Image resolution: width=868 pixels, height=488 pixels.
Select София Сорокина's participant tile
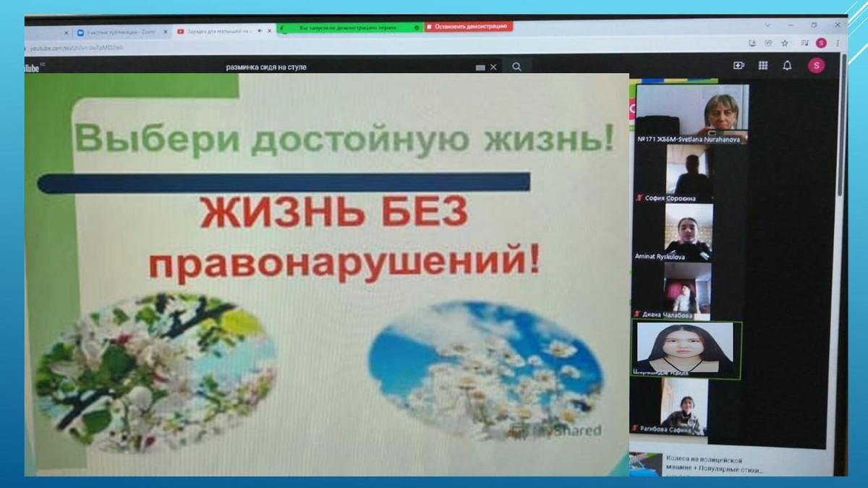(x=688, y=173)
